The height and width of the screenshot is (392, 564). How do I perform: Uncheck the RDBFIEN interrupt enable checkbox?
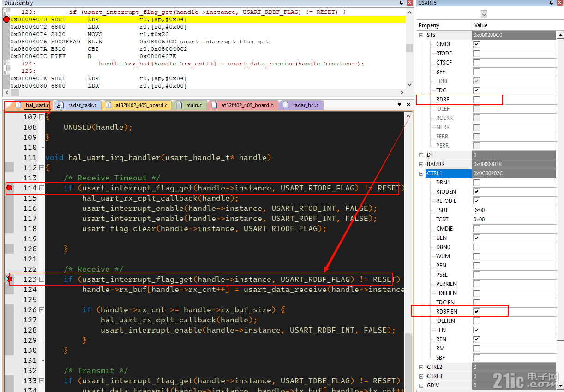(477, 311)
